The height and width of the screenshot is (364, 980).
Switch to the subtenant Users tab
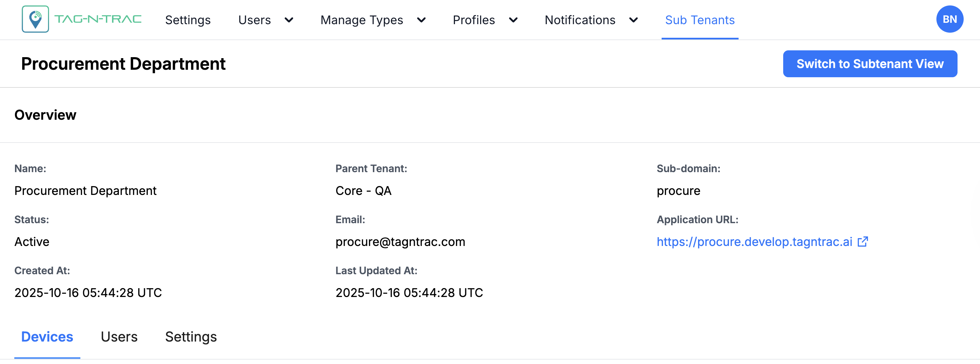point(119,337)
